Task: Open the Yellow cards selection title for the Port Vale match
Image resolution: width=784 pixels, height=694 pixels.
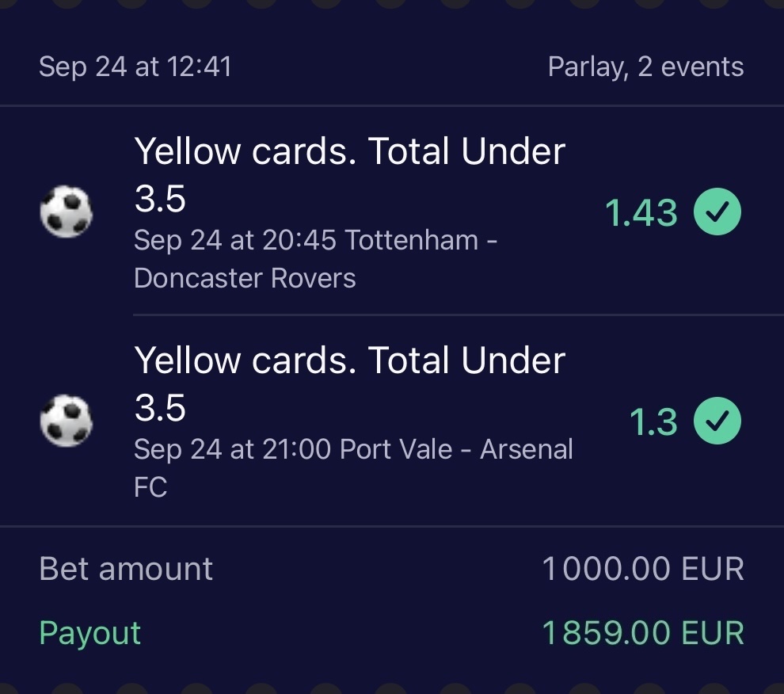Action: pyautogui.click(x=349, y=383)
